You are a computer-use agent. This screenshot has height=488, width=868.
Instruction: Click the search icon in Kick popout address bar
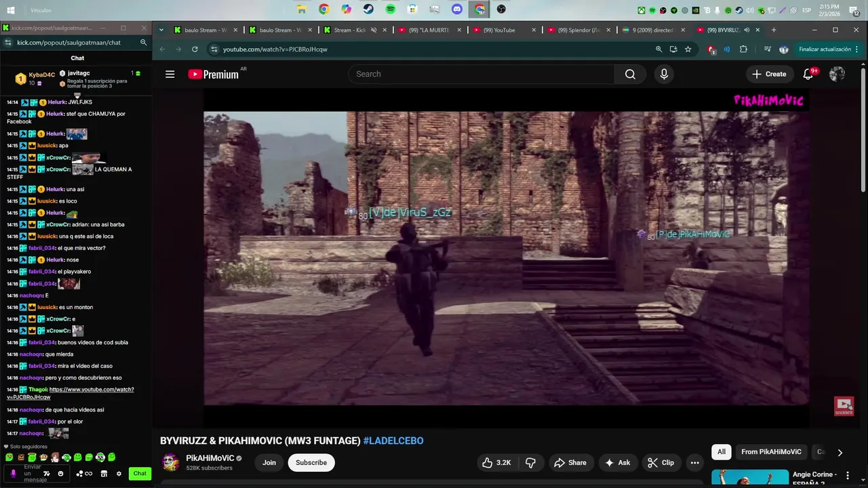point(143,43)
